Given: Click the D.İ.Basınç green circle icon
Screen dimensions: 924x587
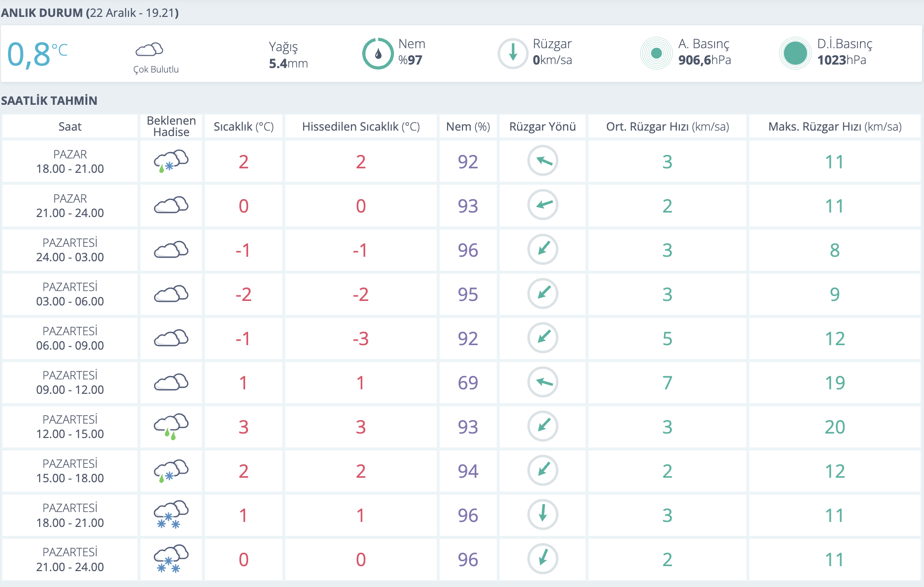Looking at the screenshot, I should (795, 53).
